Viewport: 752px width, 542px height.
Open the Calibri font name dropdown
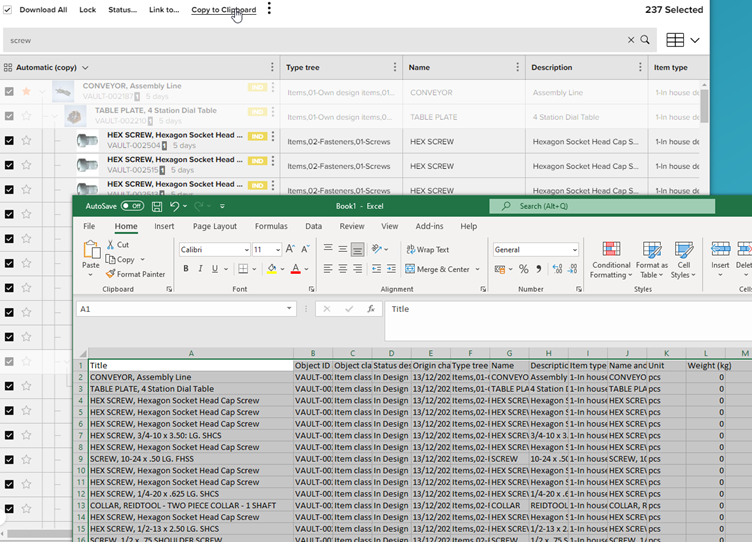coord(247,250)
